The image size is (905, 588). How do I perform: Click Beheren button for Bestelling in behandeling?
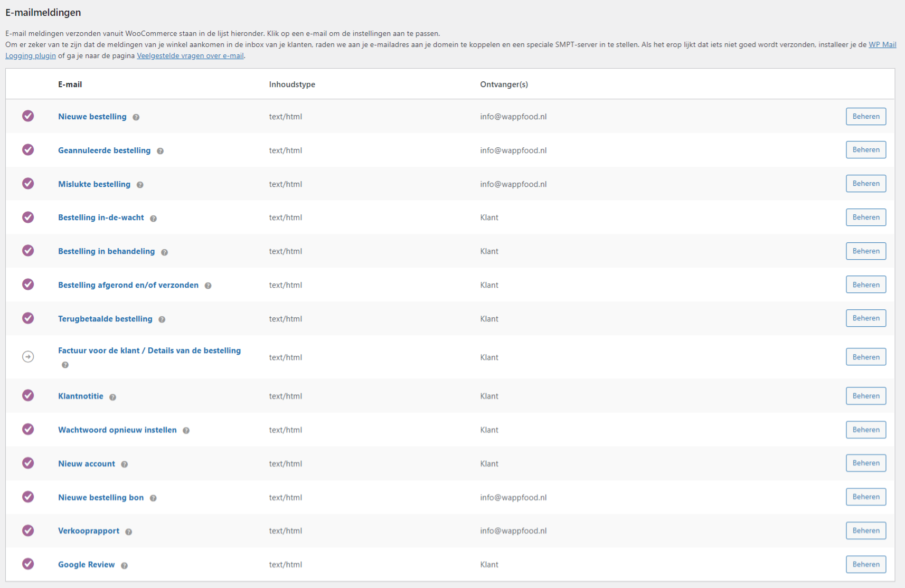click(866, 251)
